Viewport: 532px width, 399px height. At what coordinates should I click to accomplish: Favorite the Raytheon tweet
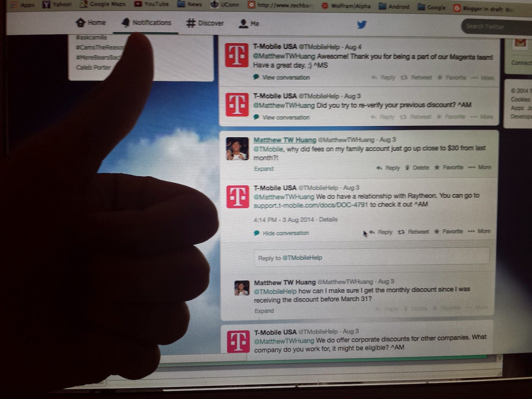448,231
